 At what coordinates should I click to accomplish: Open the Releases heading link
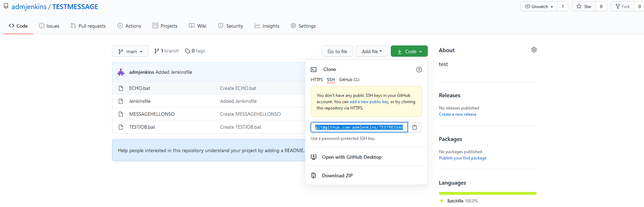pyautogui.click(x=449, y=95)
